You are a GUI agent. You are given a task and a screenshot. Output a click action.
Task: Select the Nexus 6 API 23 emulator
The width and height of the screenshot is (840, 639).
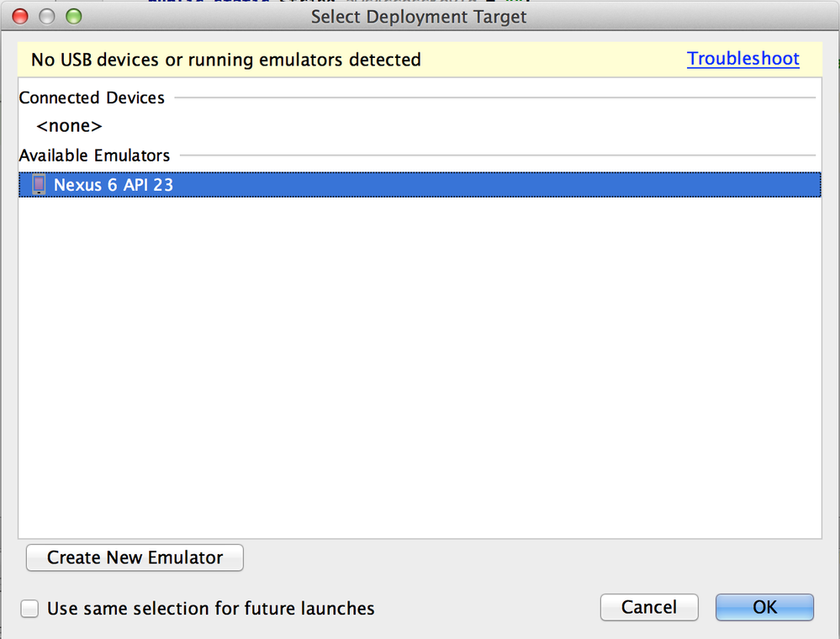click(x=114, y=185)
